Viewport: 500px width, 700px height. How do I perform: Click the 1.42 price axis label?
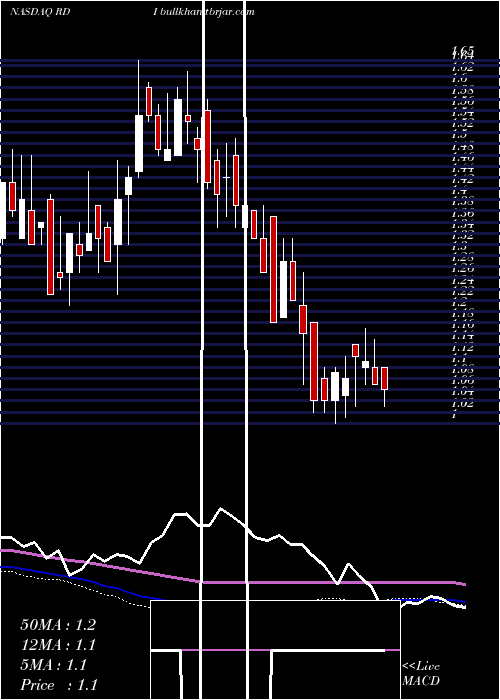coord(462,181)
